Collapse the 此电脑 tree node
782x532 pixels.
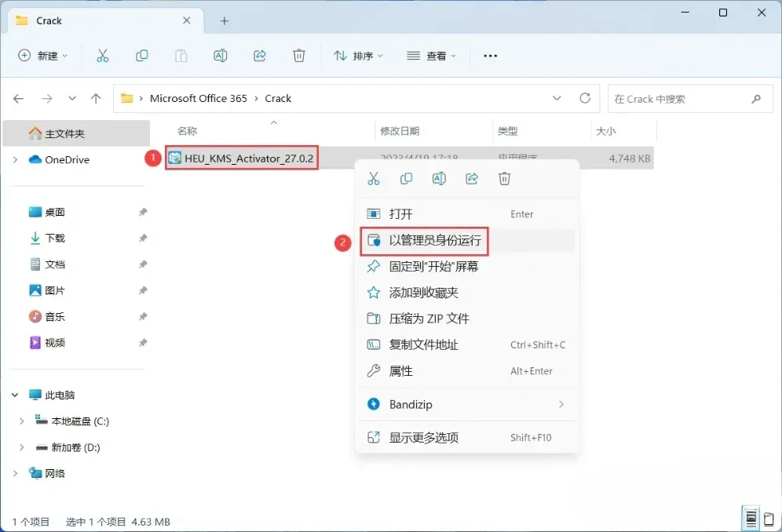[15, 395]
